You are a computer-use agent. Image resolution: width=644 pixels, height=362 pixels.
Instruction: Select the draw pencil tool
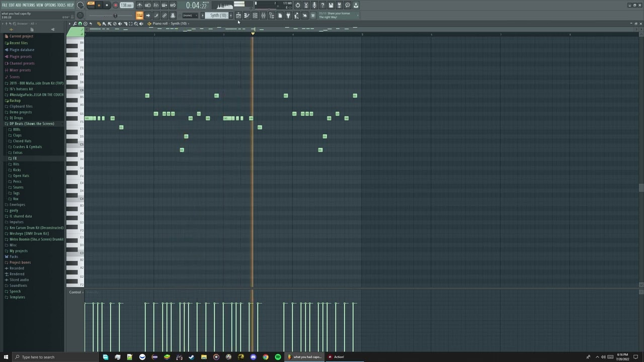99,24
